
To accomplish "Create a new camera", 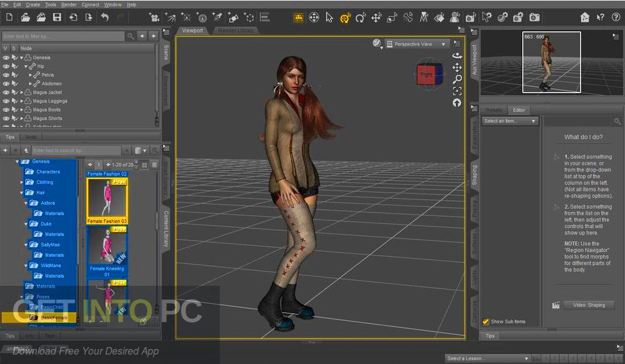I will [x=154, y=18].
